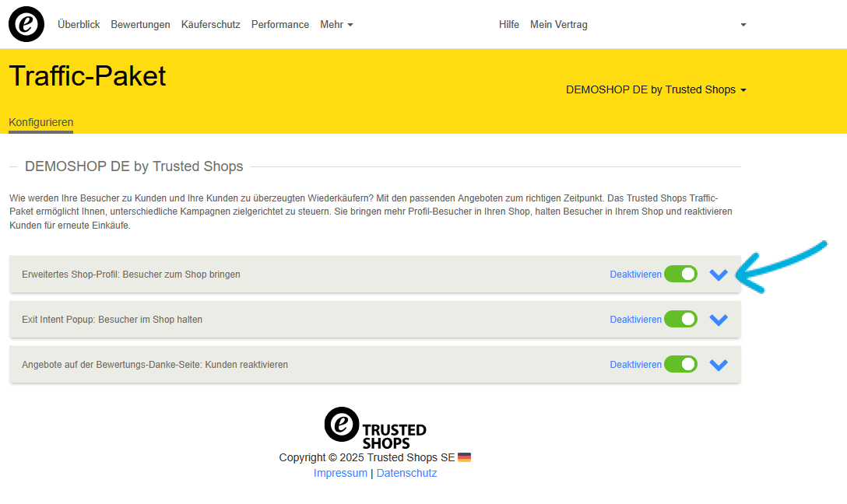Open the Datenschutz link
This screenshot has width=847, height=504.
pyautogui.click(x=406, y=473)
